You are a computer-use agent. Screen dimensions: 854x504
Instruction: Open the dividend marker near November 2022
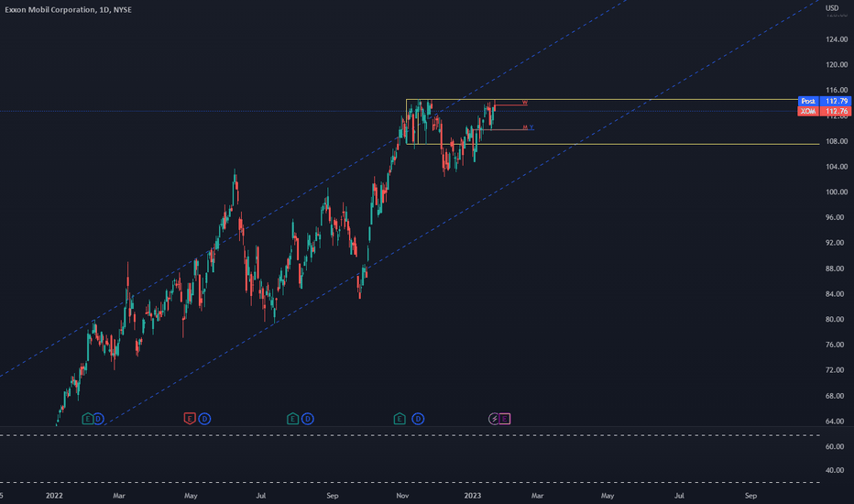[x=418, y=419]
